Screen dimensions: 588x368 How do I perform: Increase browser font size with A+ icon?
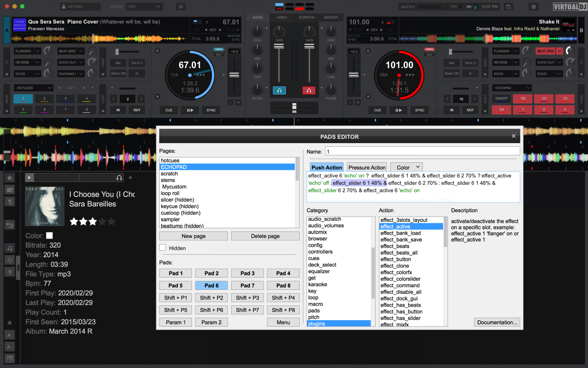(x=10, y=347)
